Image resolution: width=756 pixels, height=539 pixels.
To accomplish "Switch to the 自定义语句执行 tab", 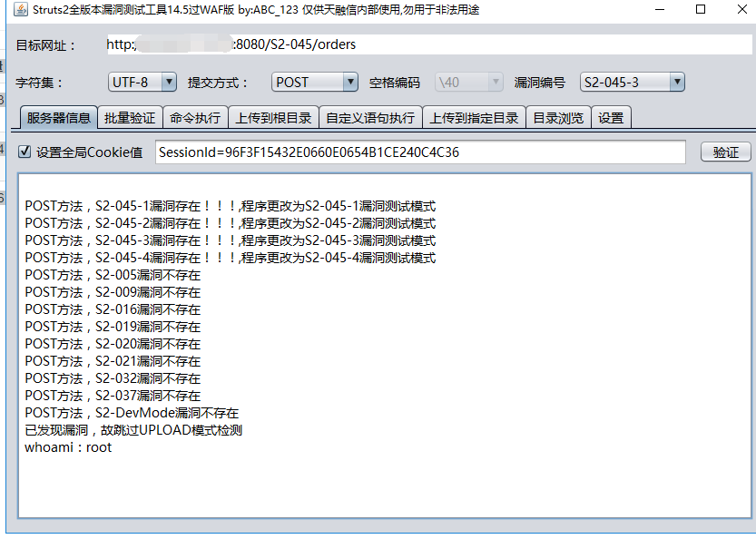I will click(x=370, y=118).
